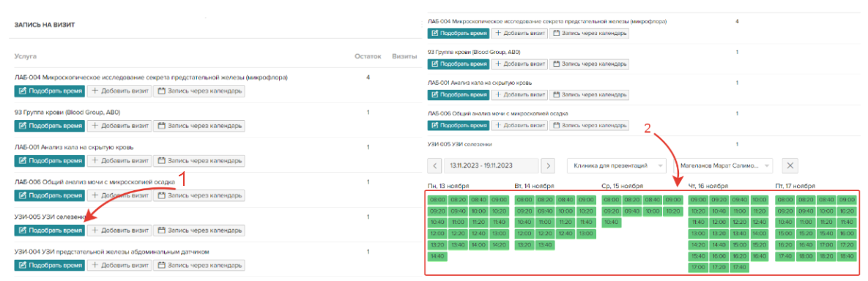Select the 14:40 slot on Monday 13 ноября
868x281 pixels.
437,257
